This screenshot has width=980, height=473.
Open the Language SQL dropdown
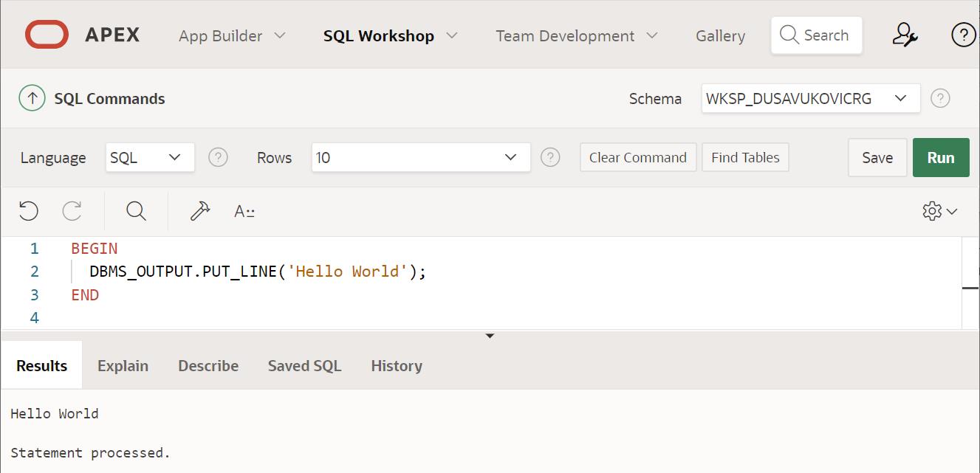[150, 157]
